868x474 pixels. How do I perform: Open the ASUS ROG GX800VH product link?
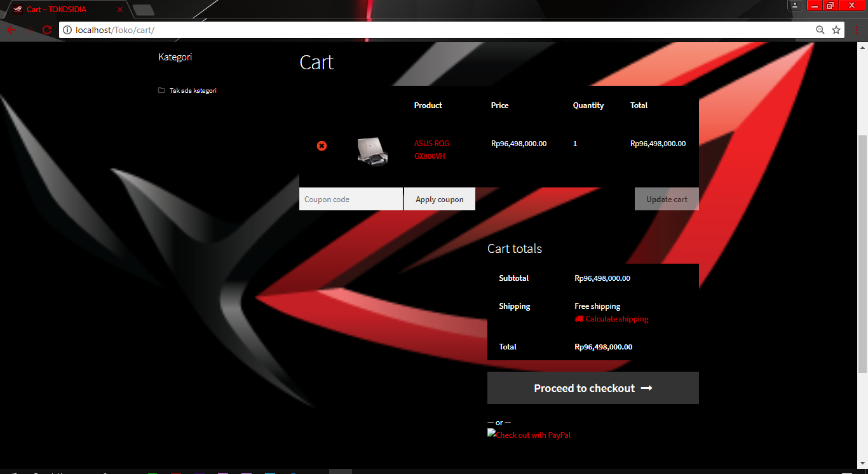[x=432, y=150]
